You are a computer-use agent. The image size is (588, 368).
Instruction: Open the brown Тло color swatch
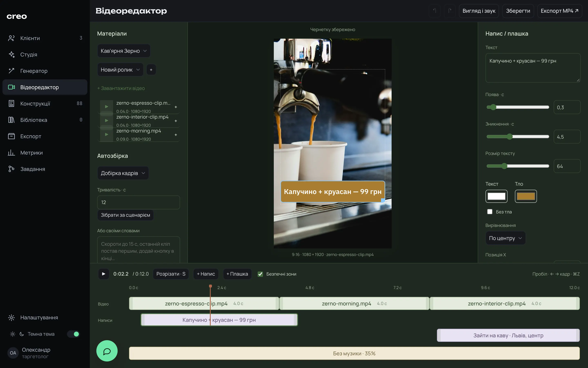(x=526, y=196)
